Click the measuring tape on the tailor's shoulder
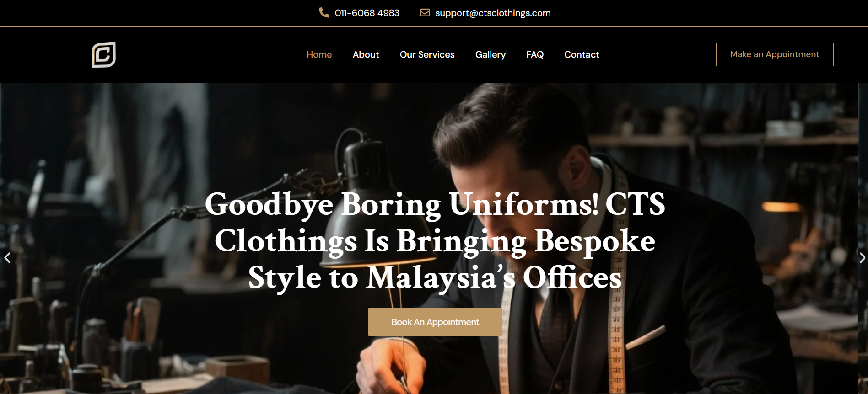868x394 pixels. point(620,274)
